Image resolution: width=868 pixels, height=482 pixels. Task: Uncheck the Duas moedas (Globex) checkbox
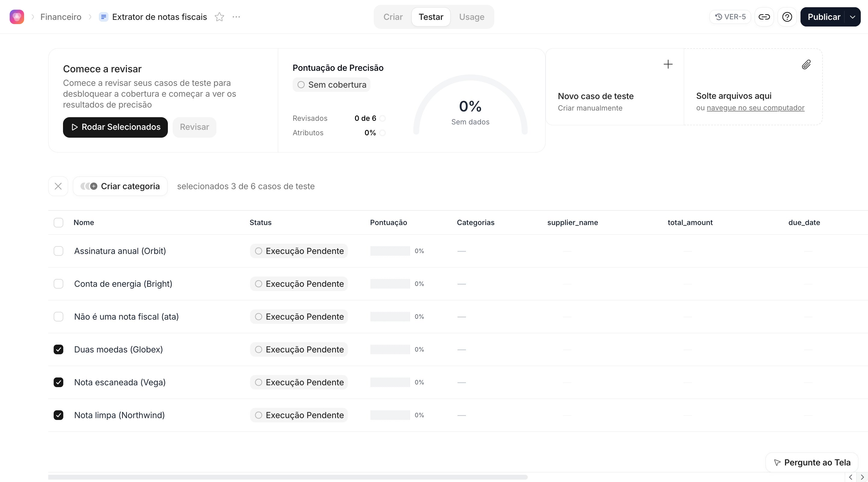[58, 350]
